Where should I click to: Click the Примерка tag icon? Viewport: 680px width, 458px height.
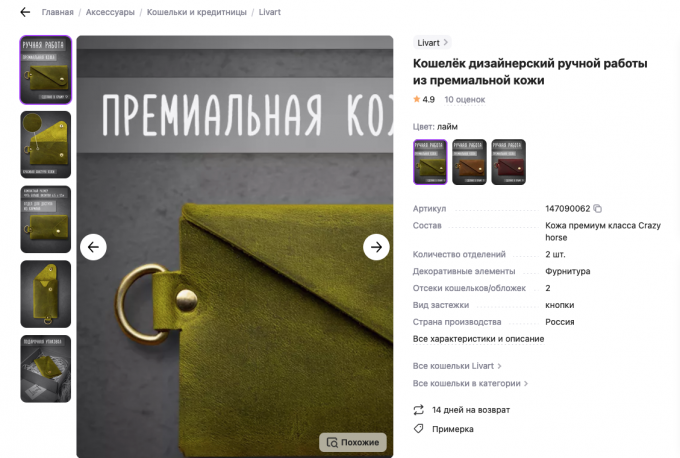[418, 429]
